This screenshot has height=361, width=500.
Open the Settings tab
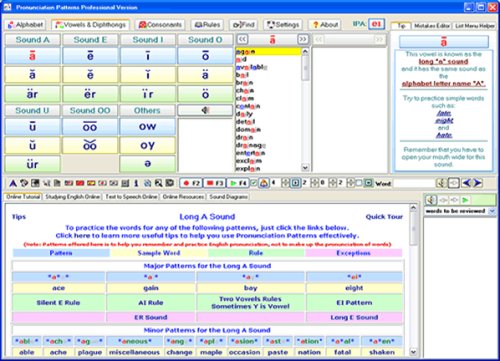pyautogui.click(x=283, y=25)
